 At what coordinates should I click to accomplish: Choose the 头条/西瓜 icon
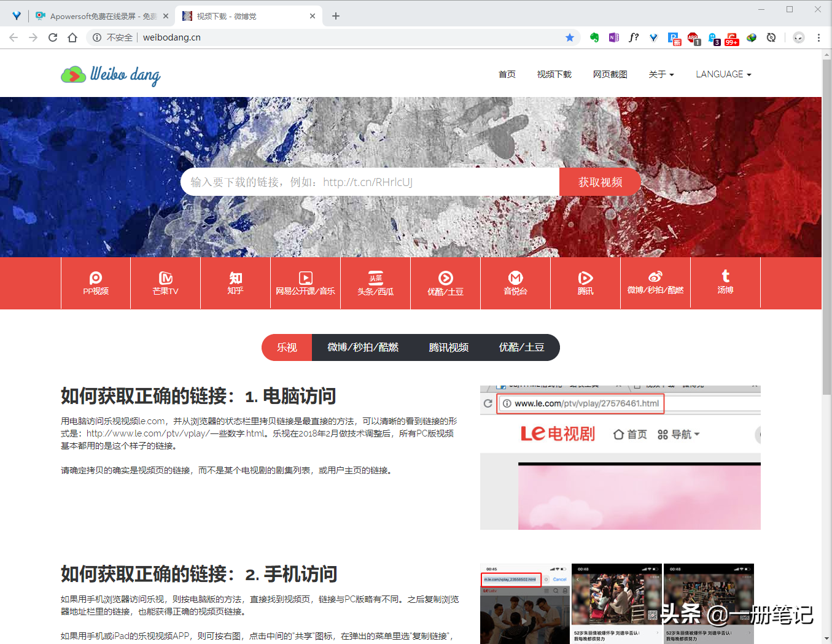click(x=376, y=283)
